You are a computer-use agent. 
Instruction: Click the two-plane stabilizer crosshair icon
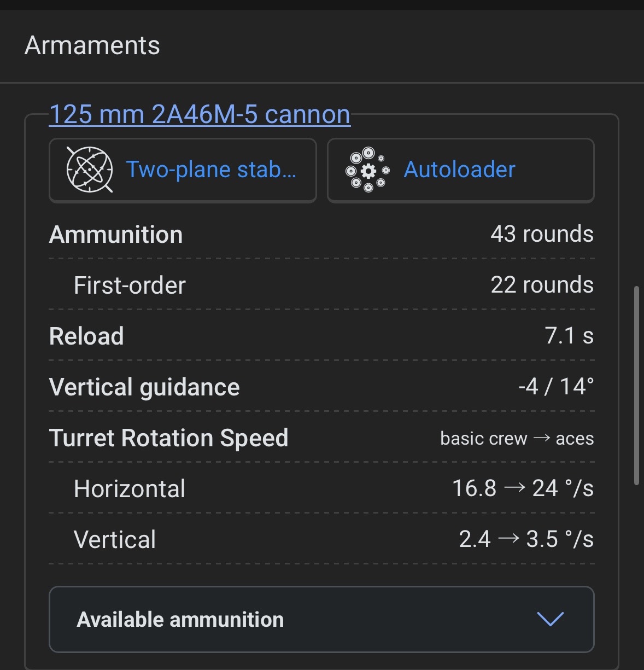[90, 170]
